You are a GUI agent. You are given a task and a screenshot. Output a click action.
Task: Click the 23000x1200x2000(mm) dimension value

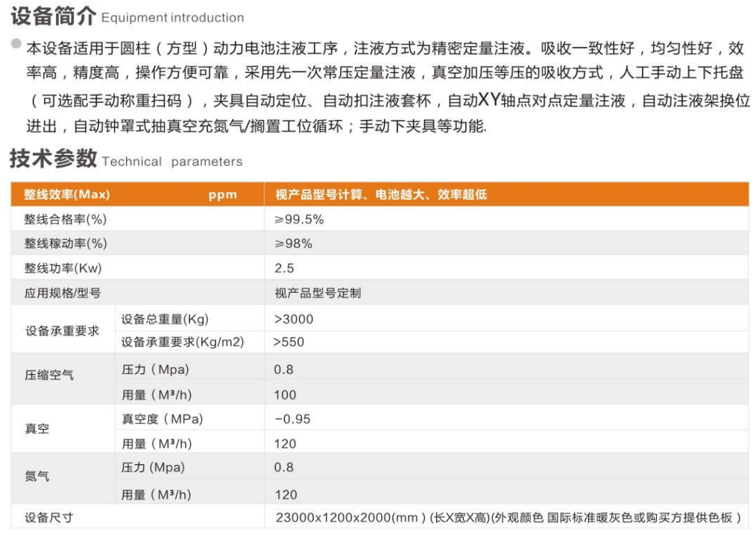coord(350,517)
